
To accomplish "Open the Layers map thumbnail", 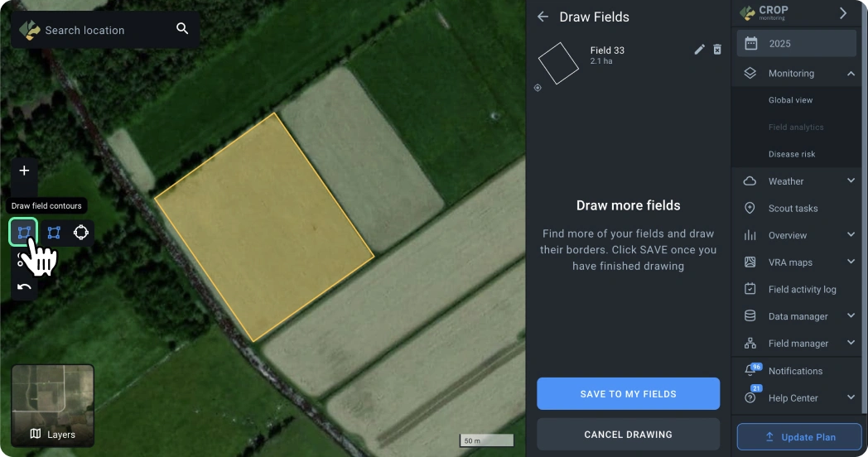I will pyautogui.click(x=53, y=406).
